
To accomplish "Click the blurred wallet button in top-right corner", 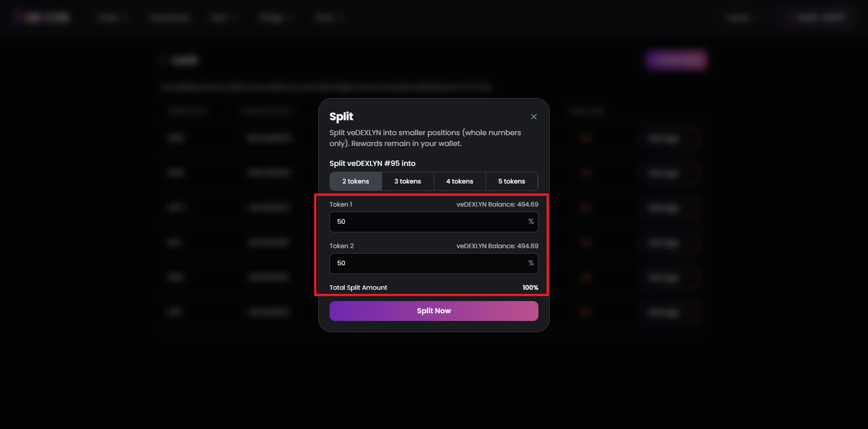I will pyautogui.click(x=821, y=18).
